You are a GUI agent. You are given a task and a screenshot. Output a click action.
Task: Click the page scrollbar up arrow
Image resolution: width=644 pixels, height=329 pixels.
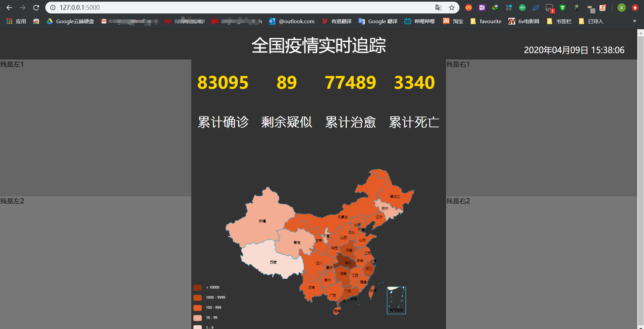pos(641,33)
